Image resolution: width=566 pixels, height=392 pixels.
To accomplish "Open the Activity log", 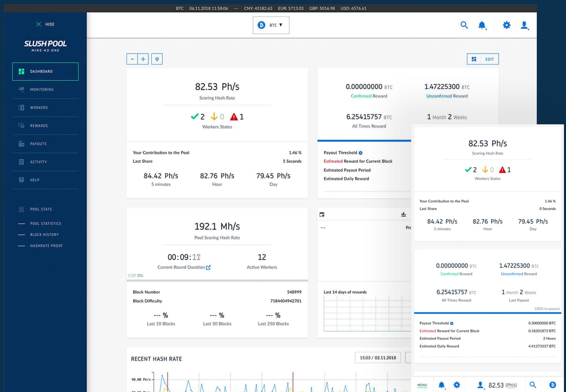I will [45, 162].
